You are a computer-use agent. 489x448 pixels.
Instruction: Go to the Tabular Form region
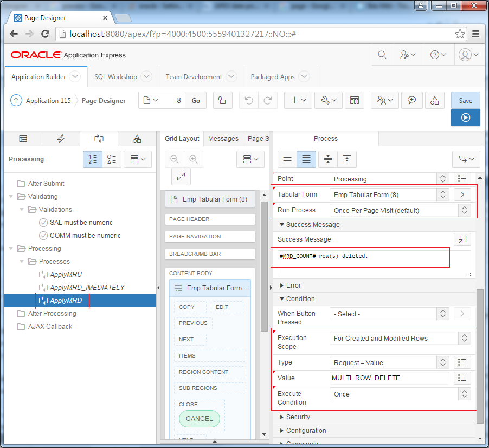462,194
